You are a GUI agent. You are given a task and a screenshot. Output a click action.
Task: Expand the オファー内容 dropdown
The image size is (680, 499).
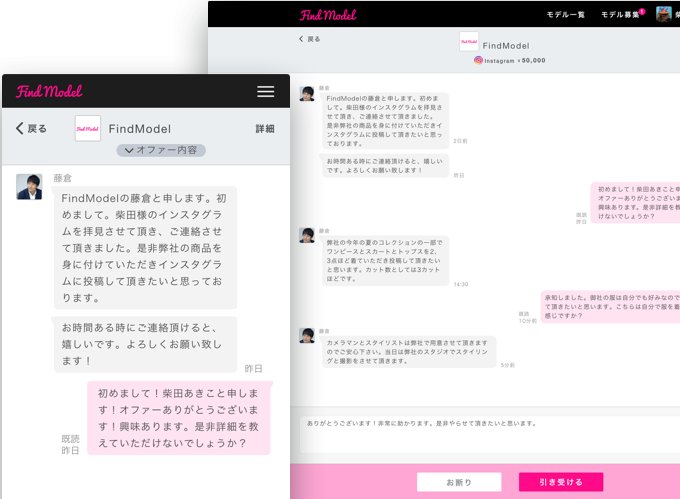[x=161, y=150]
